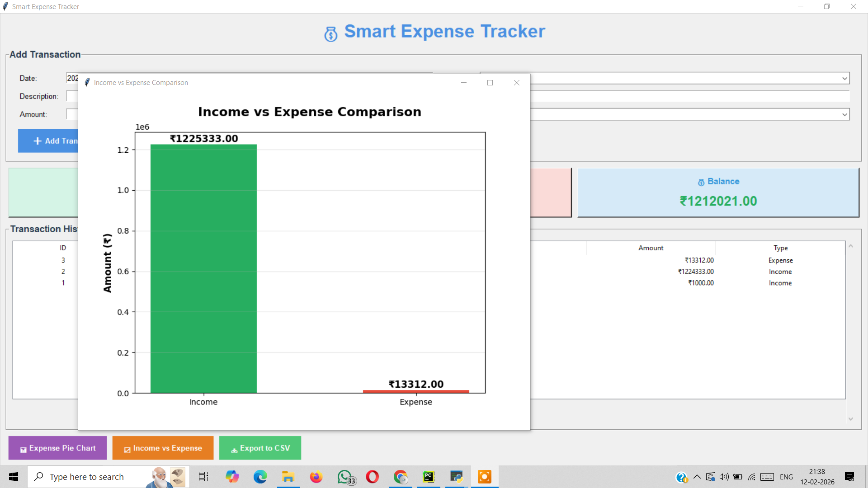This screenshot has height=488, width=868.
Task: Click Export to CSV button
Action: coord(260,448)
